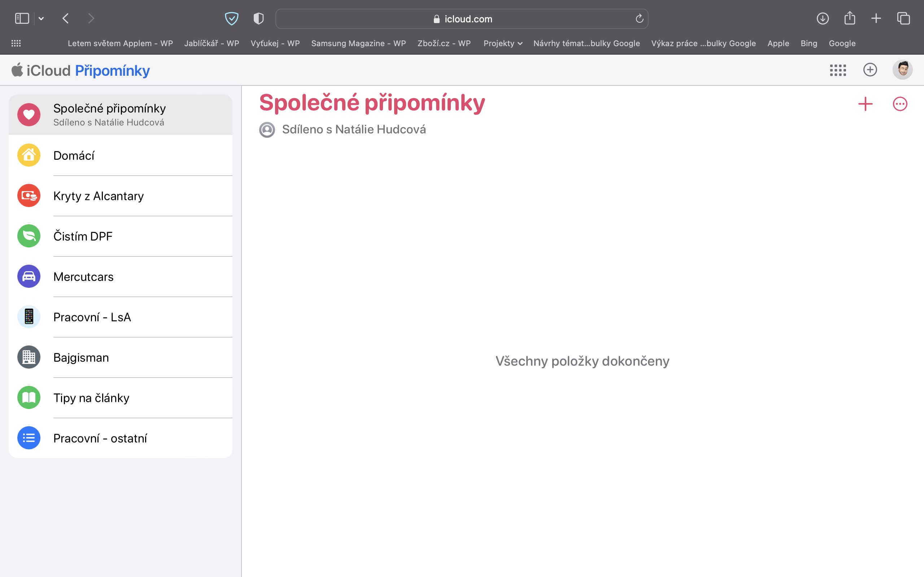
Task: Open the Apple bookmark in favorites bar
Action: click(x=778, y=44)
